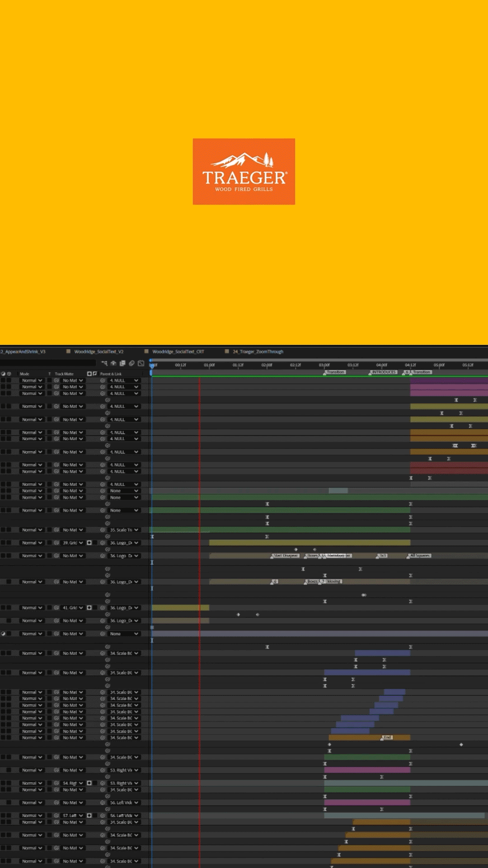Grab matte pick whip in 57. Left row
The width and height of the screenshot is (488, 868).
(56, 816)
